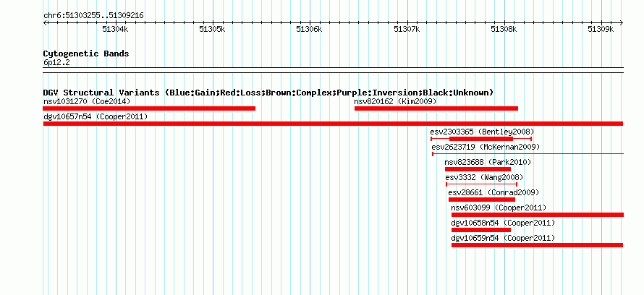Click the nsv1031270 (Coe2014) variant label
Viewport: 644px width, 295px height.
coord(87,101)
